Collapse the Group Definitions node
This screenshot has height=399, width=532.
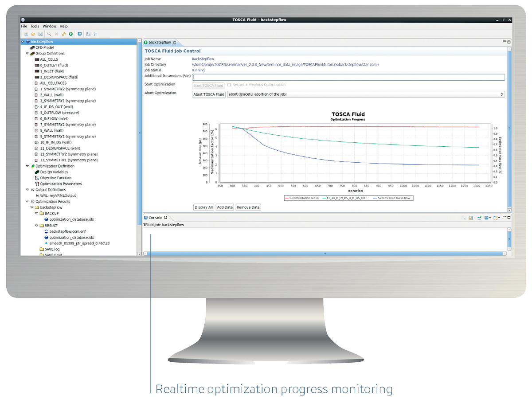[x=27, y=53]
